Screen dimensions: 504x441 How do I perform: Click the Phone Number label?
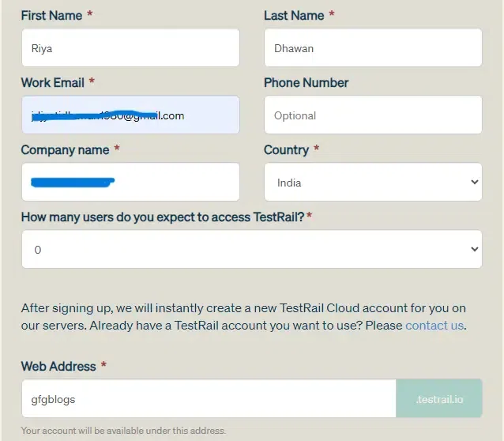(306, 83)
